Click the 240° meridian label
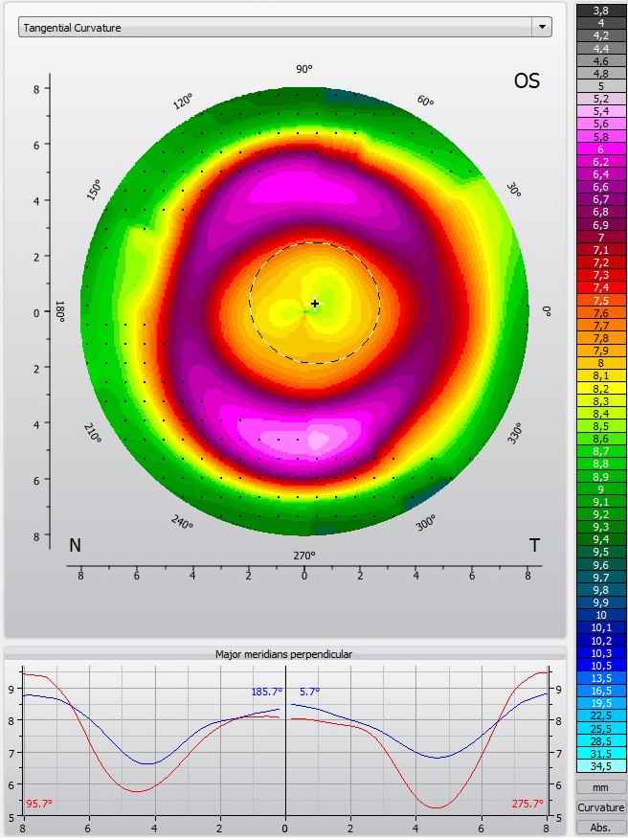Viewport: 628px width, 840px height. [182, 521]
